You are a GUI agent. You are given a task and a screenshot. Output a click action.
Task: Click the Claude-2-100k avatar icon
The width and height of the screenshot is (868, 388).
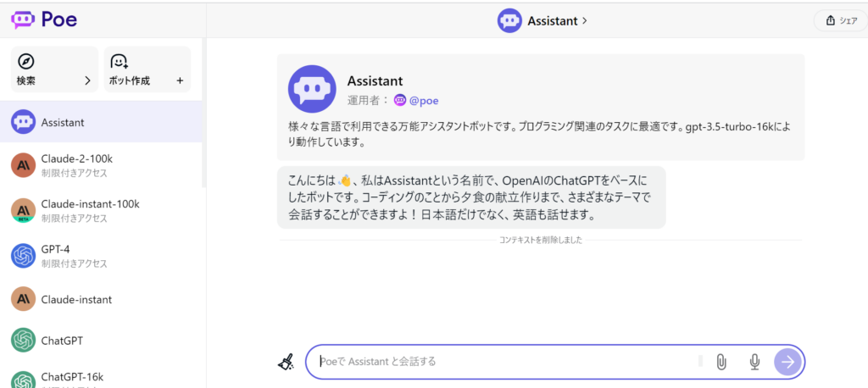click(23, 165)
